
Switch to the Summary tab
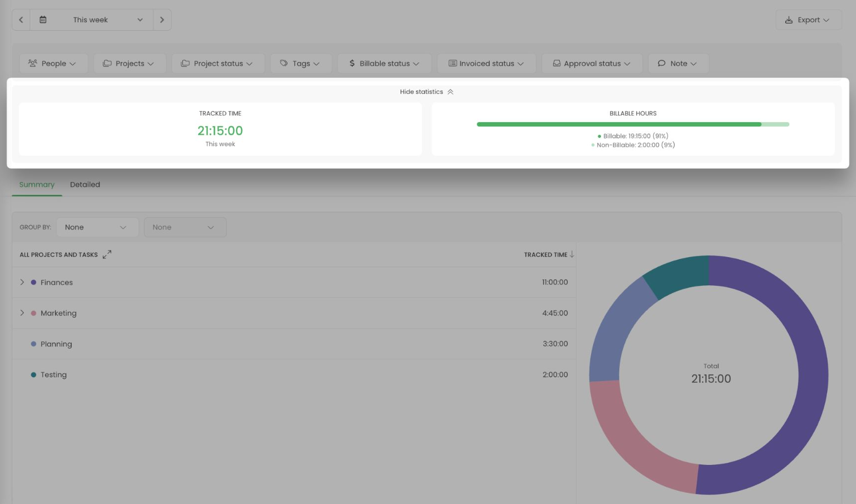(37, 184)
